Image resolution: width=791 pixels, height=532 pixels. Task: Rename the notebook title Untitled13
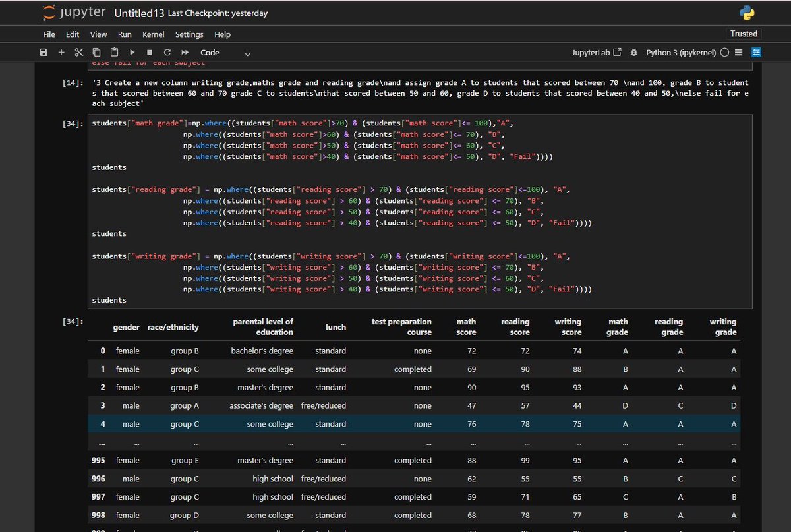pos(139,13)
